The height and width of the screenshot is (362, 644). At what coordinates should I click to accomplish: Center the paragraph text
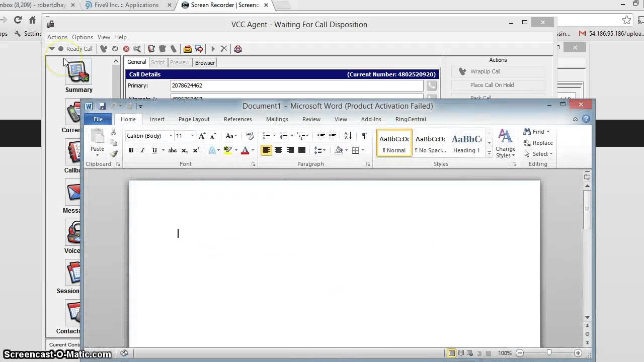pyautogui.click(x=278, y=150)
